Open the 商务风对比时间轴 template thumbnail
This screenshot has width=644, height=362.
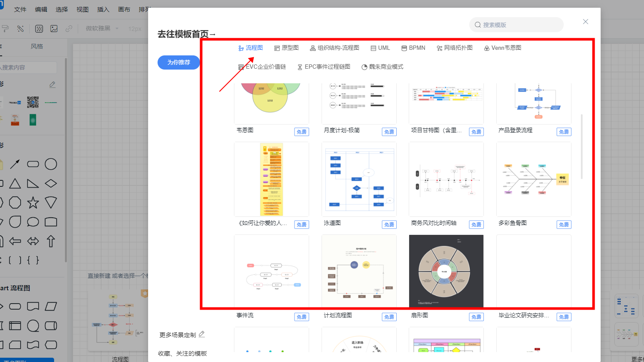tap(446, 179)
